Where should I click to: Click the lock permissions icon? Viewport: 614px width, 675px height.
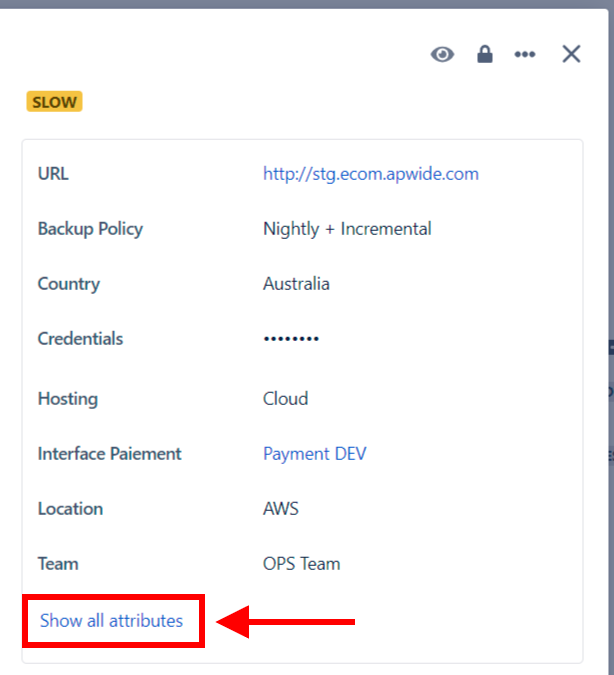pos(485,54)
